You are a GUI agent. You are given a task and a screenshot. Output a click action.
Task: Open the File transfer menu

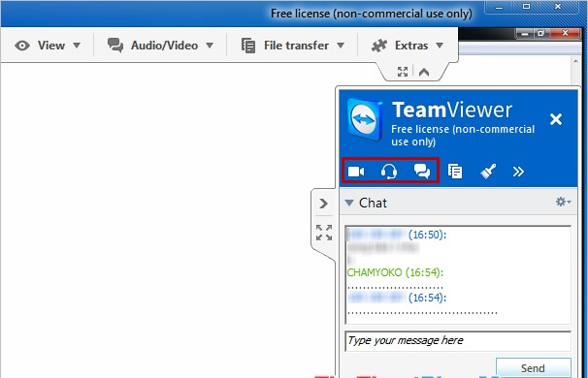(292, 46)
